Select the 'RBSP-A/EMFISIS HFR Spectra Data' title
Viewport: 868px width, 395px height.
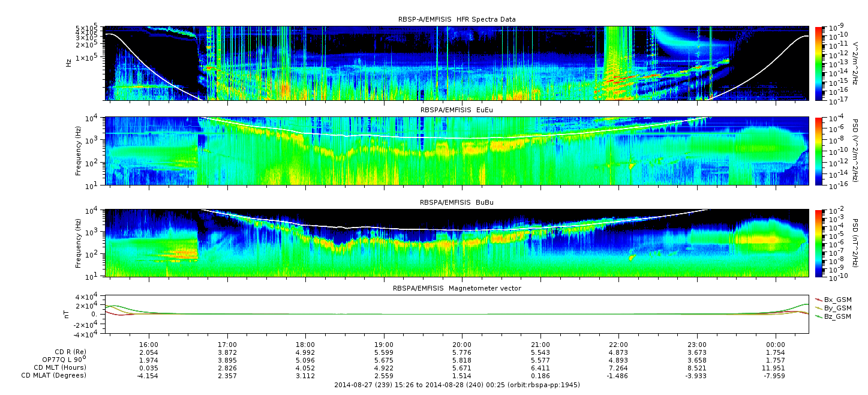[456, 19]
